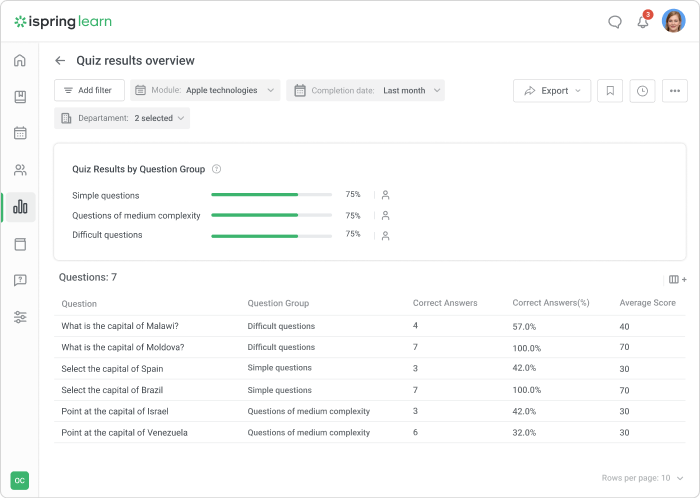Viewport: 700px width, 498px height.
Task: Click the Simple questions progress bar
Action: click(271, 195)
